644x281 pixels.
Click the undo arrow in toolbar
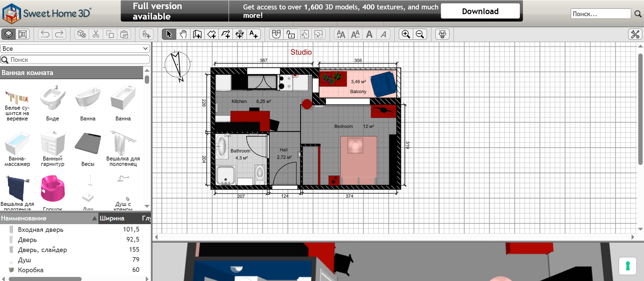(45, 34)
